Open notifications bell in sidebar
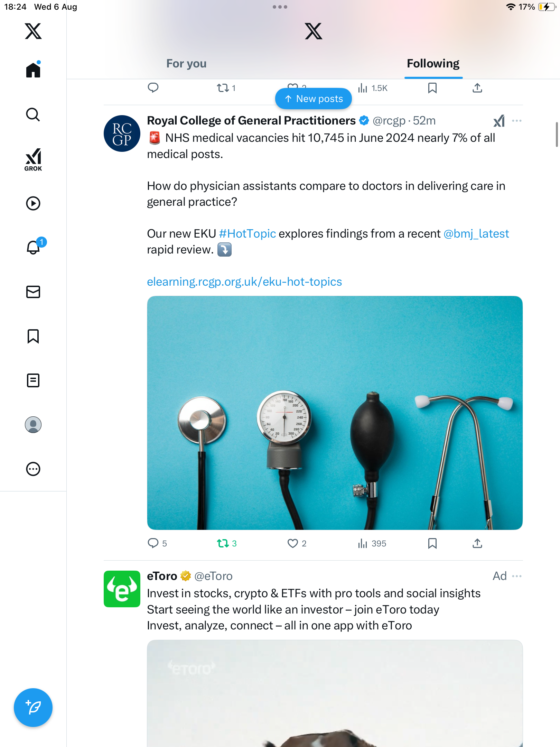This screenshot has height=747, width=560. click(34, 247)
